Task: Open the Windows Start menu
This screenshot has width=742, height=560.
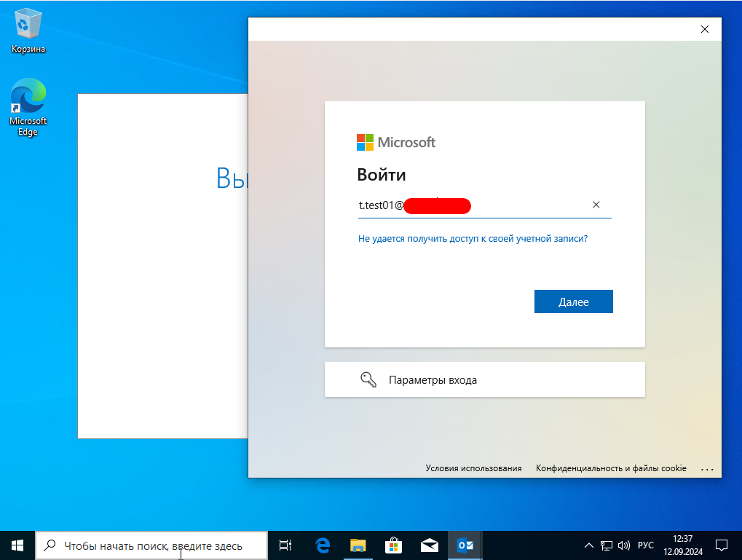Action: pyautogui.click(x=17, y=545)
